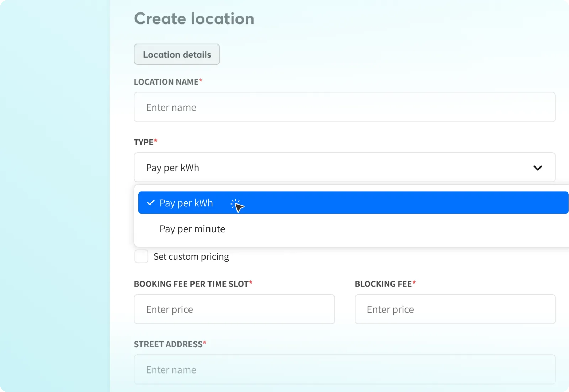Click the Blocking Fee price input

click(x=455, y=309)
